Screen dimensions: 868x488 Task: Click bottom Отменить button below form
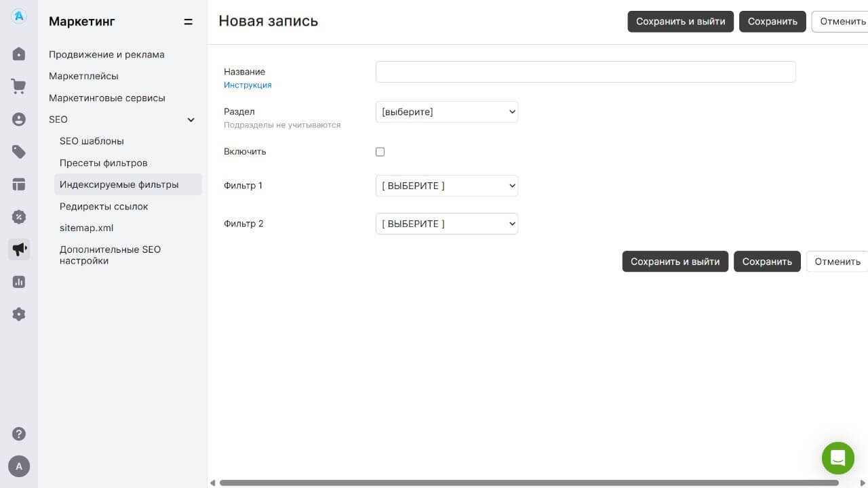(x=837, y=262)
